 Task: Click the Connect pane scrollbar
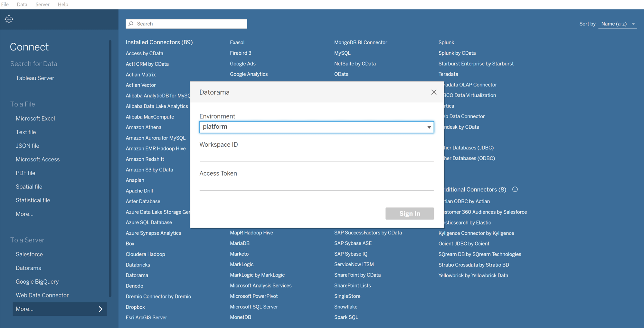110,169
